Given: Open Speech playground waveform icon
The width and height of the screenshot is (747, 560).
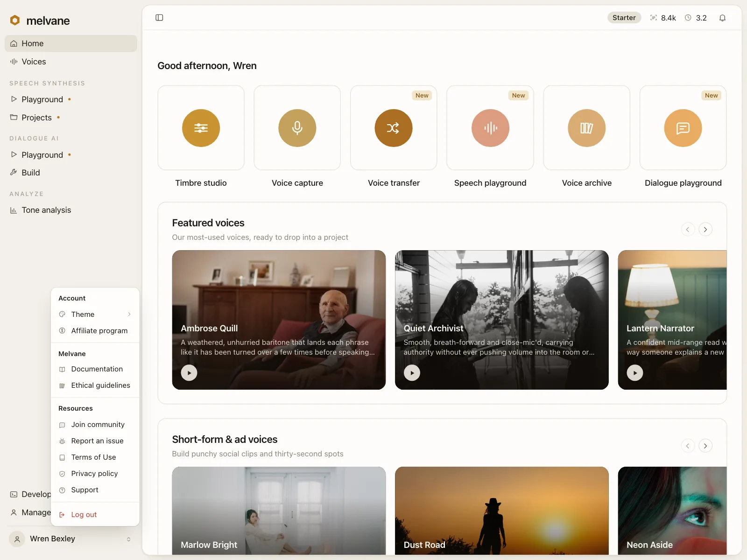Looking at the screenshot, I should 490,128.
